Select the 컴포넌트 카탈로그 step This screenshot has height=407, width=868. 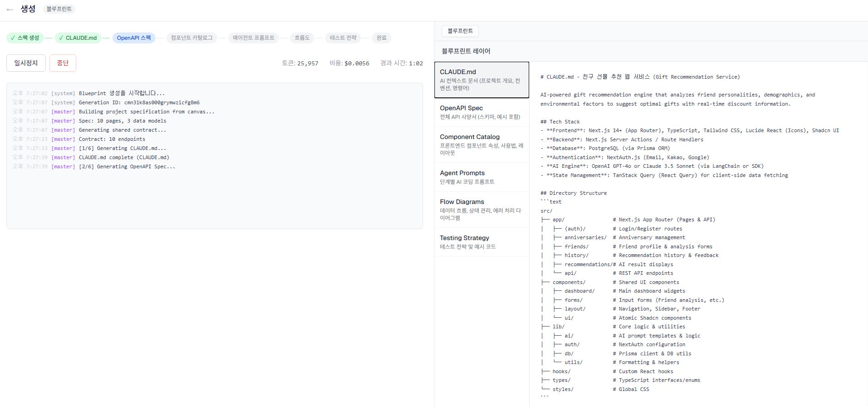tap(192, 38)
